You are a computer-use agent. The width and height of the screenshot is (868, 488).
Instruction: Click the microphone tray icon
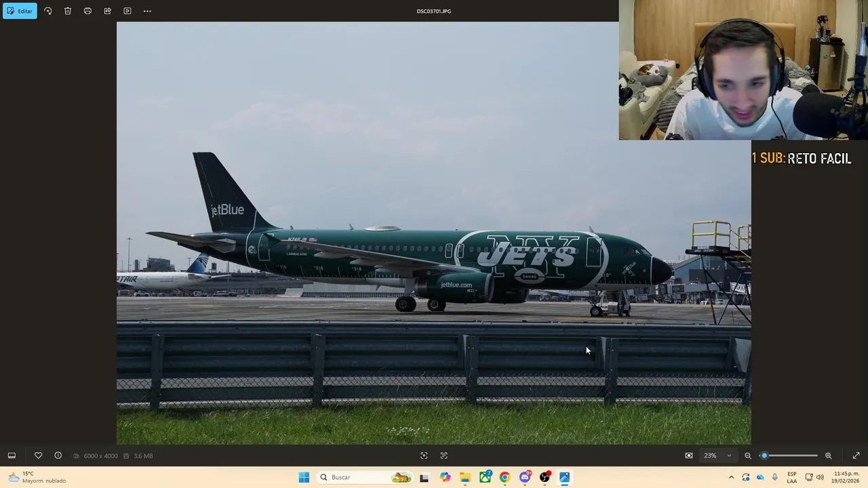pyautogui.click(x=774, y=477)
